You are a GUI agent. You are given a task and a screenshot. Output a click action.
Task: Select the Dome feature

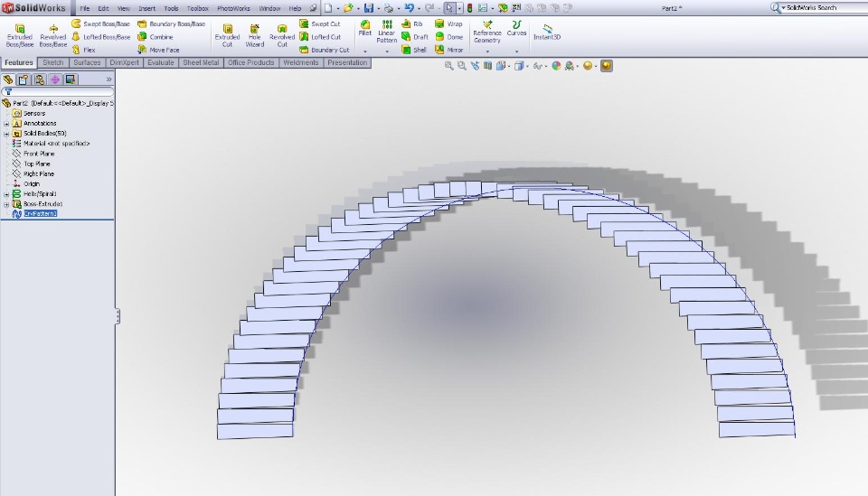[449, 36]
